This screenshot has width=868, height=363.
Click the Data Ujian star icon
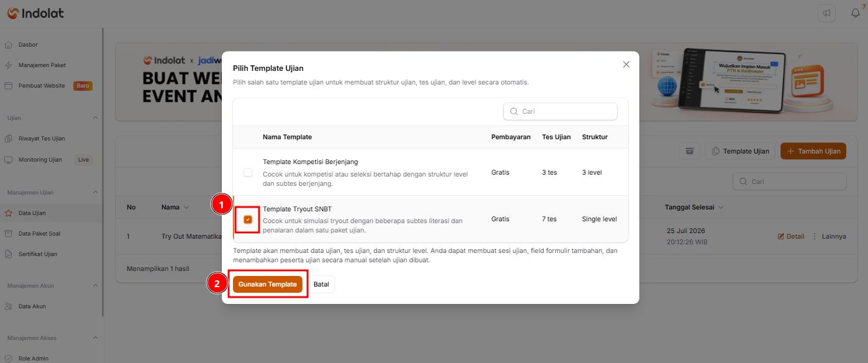pyautogui.click(x=9, y=213)
